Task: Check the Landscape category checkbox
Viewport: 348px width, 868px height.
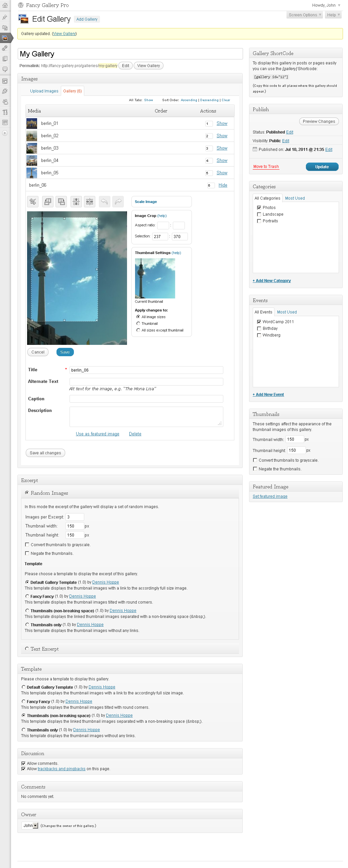Action: click(259, 214)
